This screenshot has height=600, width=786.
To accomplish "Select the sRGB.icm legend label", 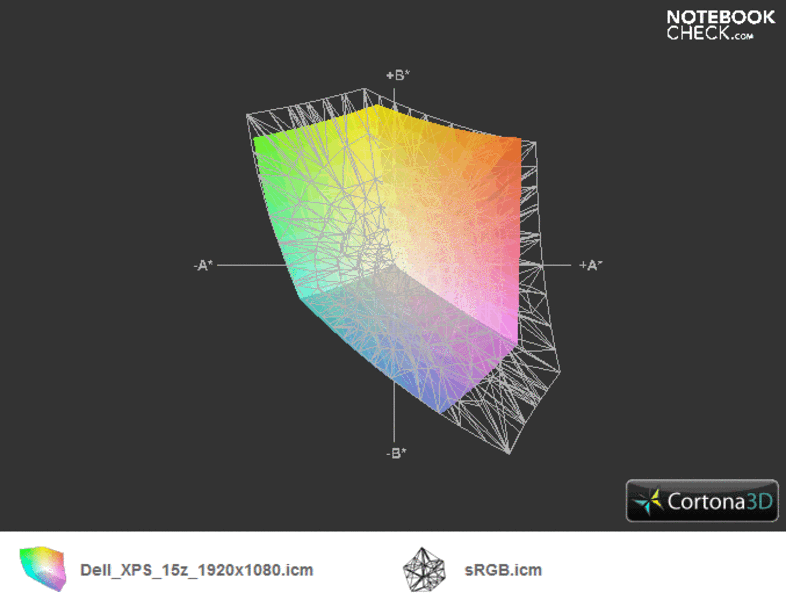I will 503,570.
